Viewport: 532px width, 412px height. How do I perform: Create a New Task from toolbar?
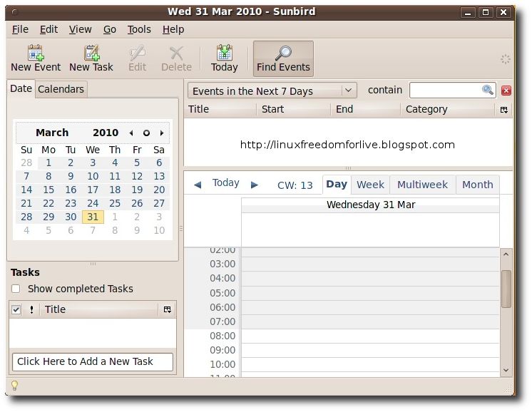(91, 58)
